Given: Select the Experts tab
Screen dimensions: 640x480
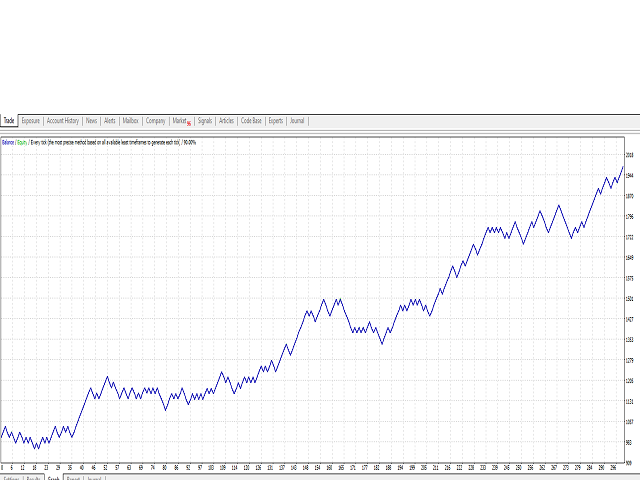Looking at the screenshot, I should (x=275, y=120).
